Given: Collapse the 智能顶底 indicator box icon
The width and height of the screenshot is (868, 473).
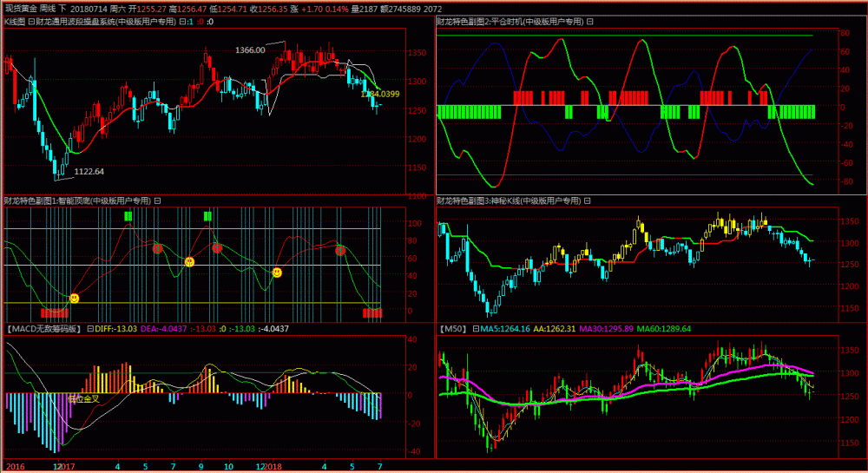Looking at the screenshot, I should tap(157, 200).
